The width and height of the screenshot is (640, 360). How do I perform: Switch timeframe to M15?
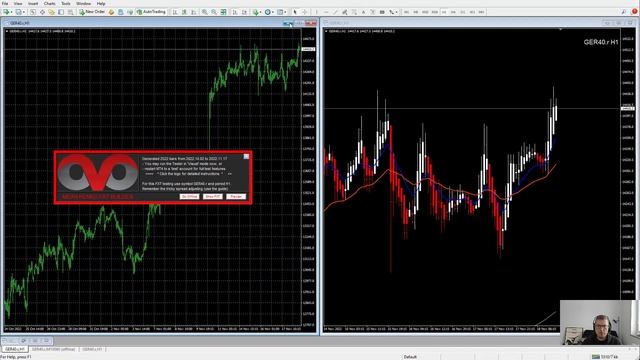coord(425,12)
